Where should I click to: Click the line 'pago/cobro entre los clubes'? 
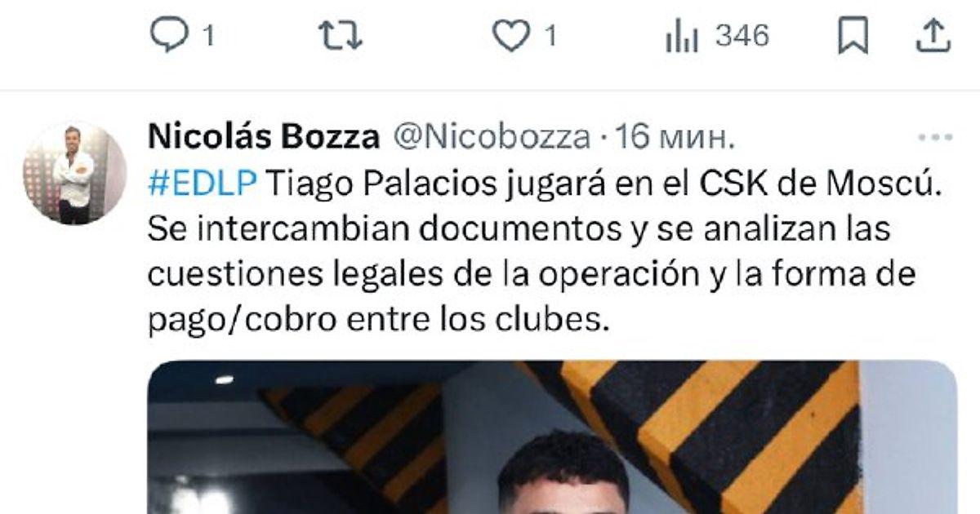point(379,321)
